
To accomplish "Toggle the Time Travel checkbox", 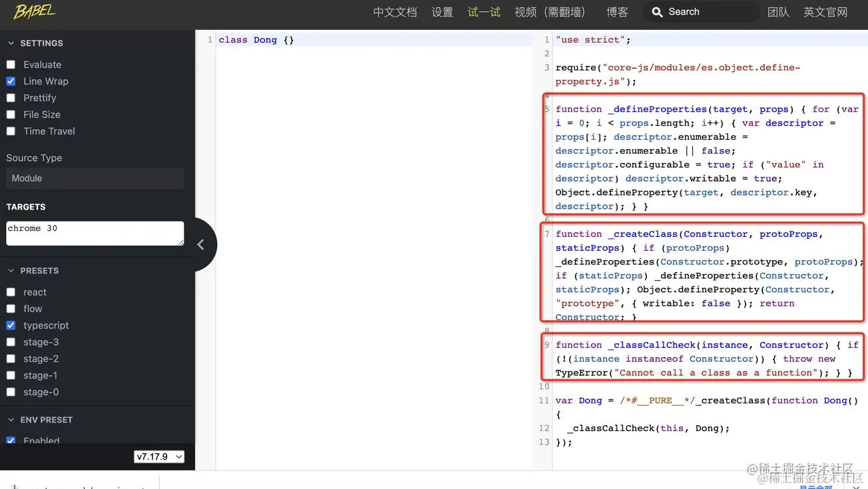I will [x=11, y=131].
